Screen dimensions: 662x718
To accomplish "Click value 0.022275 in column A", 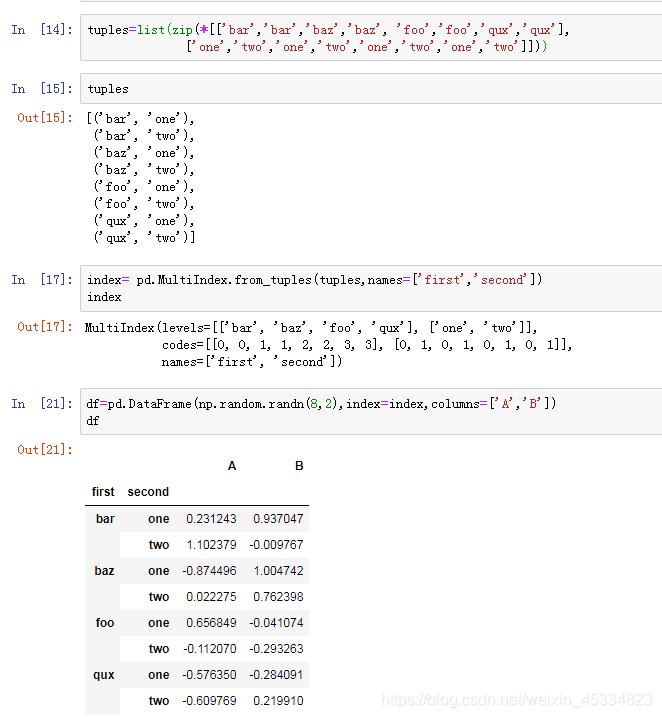I will (211, 597).
